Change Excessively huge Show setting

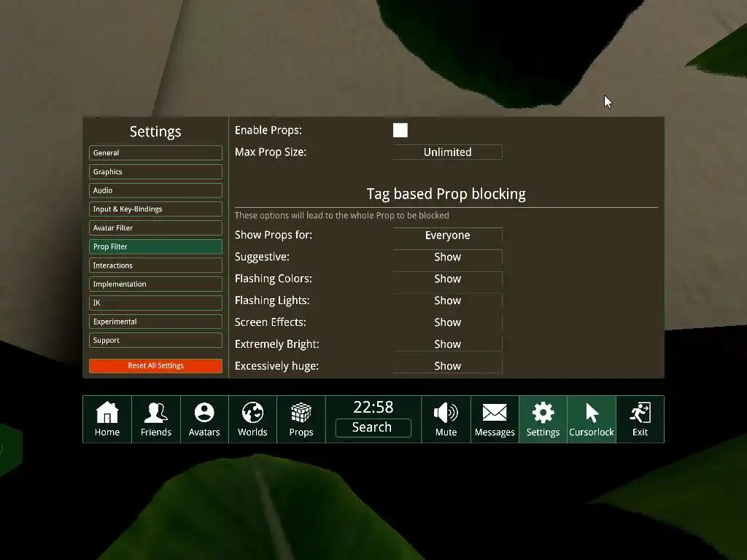tap(447, 366)
